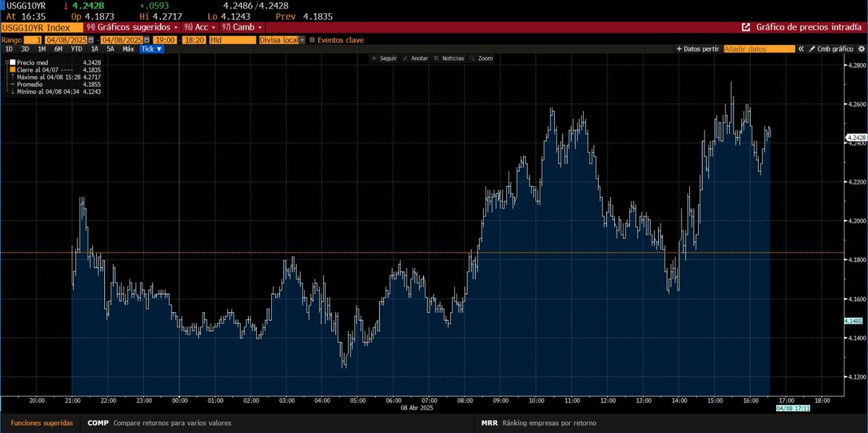Screen dimensions: 868x433
Task: Open the Noticias news overlay
Action: (x=449, y=58)
